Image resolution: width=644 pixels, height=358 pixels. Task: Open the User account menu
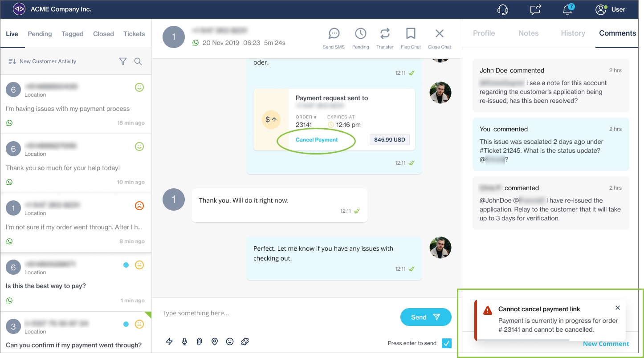click(610, 9)
